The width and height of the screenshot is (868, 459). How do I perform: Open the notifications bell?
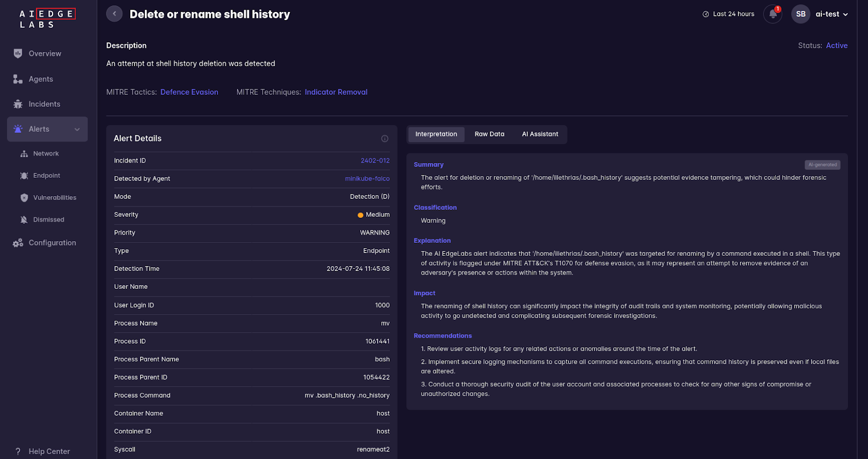[x=773, y=14]
